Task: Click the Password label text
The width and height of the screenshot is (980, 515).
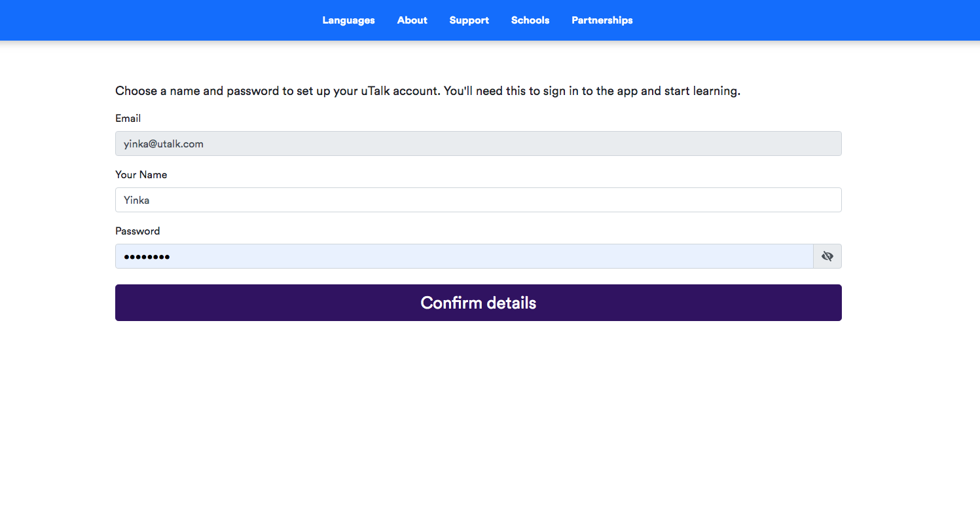Action: (x=137, y=231)
